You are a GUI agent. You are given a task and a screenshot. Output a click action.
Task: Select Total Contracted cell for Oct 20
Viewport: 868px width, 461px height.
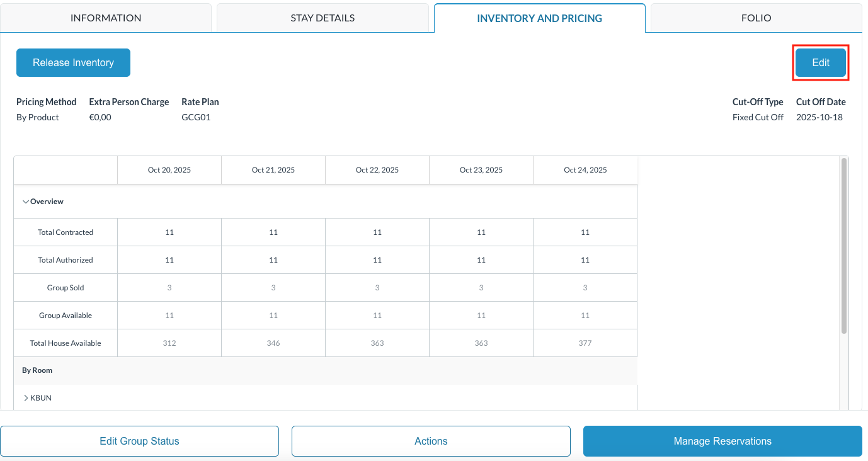point(169,232)
